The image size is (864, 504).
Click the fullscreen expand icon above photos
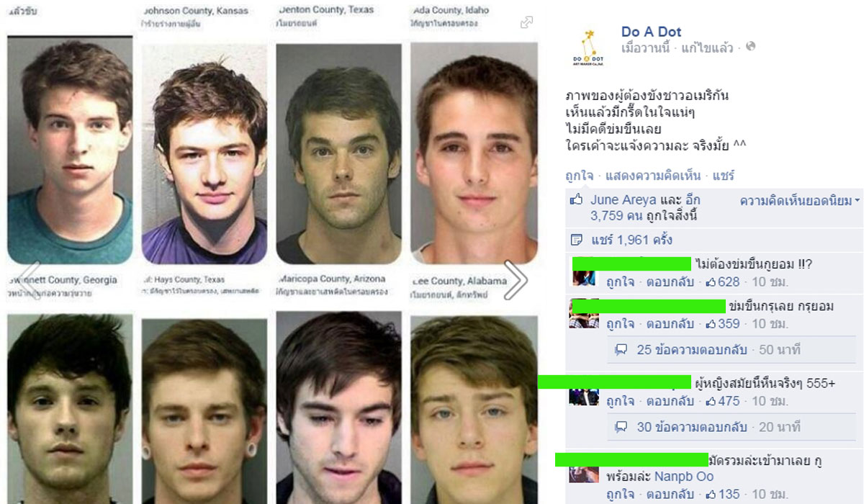pos(526,22)
